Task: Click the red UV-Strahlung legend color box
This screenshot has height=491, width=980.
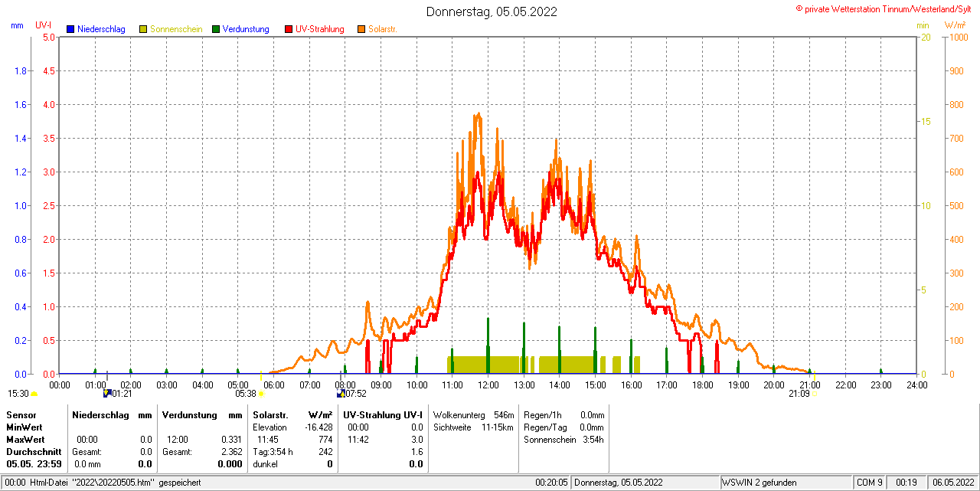Action: point(289,29)
